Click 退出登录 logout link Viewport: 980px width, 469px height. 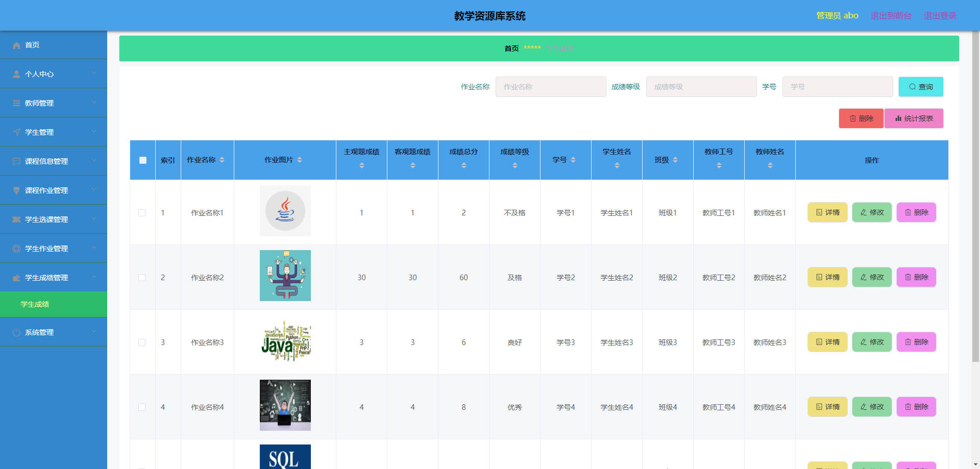pos(940,15)
